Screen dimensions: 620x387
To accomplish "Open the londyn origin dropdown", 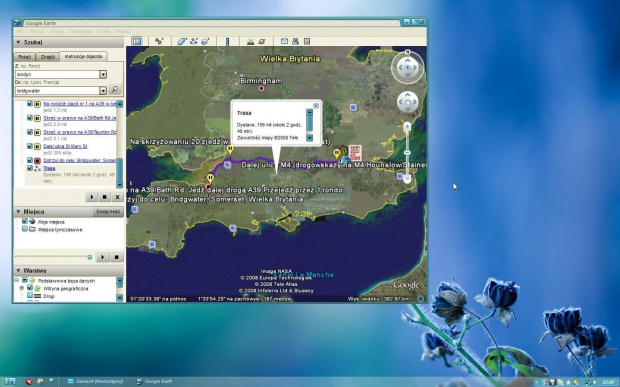I will 103,74.
